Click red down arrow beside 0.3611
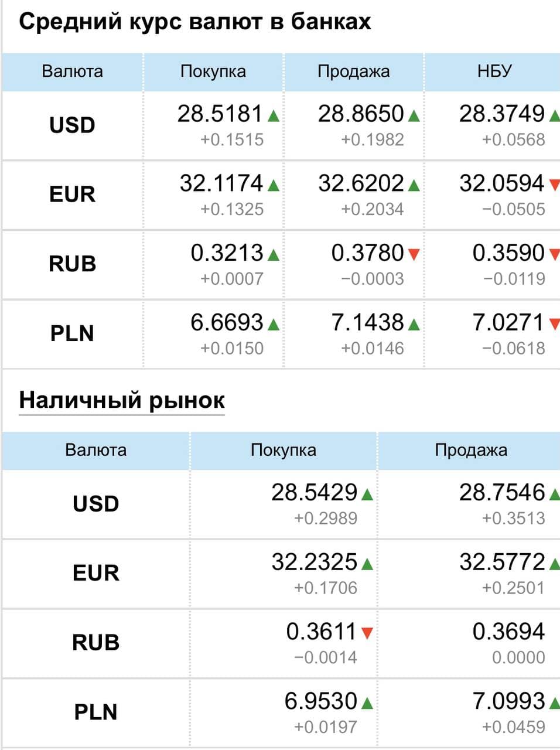 367,633
